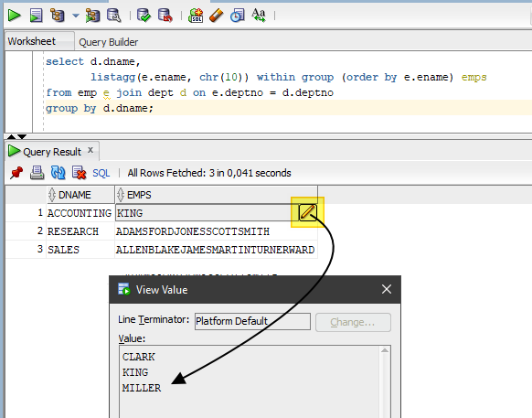Click inside the Value text area
Screen dimensions: 532x418
click(250, 382)
